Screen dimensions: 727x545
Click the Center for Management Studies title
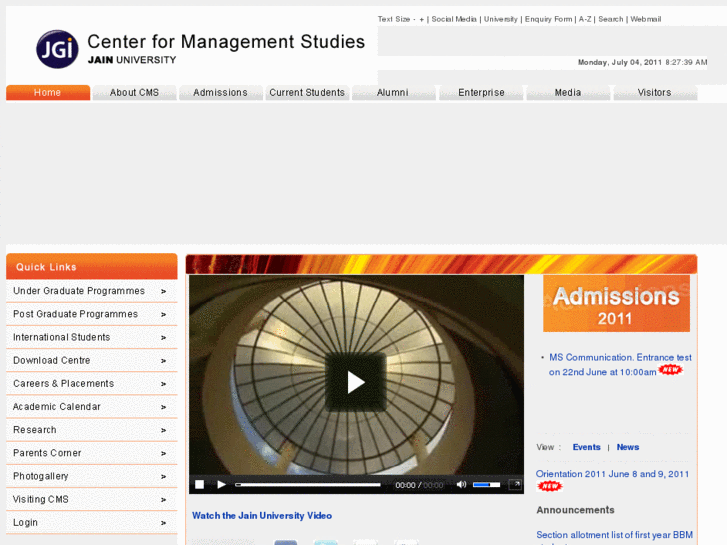[226, 42]
